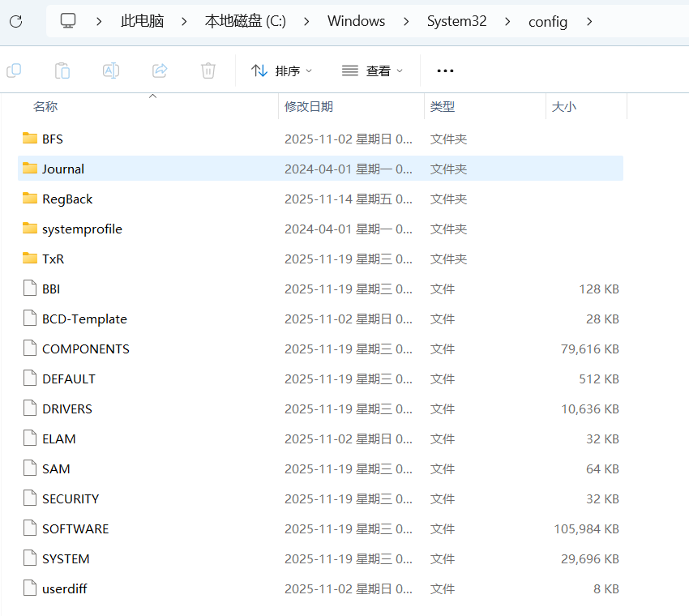The image size is (689, 616).
Task: Sort by 修改日期 column header
Action: [309, 106]
